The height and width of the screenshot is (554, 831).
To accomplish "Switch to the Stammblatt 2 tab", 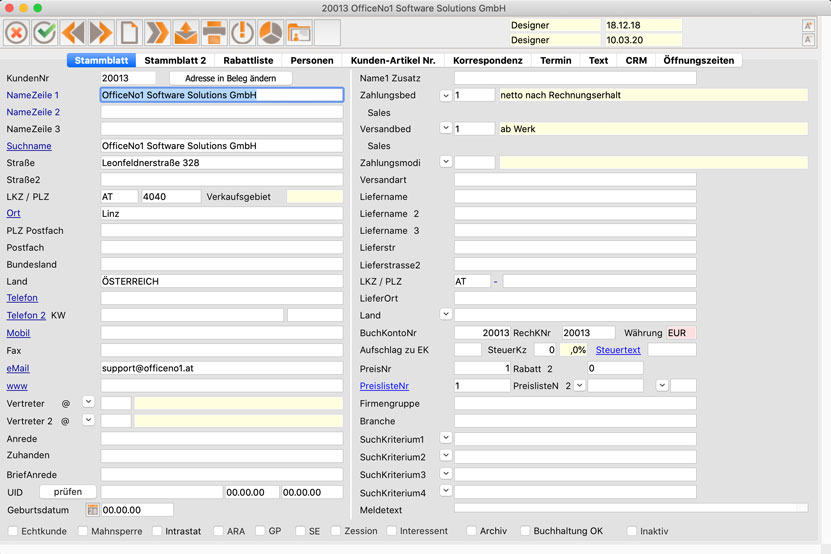I will (175, 60).
